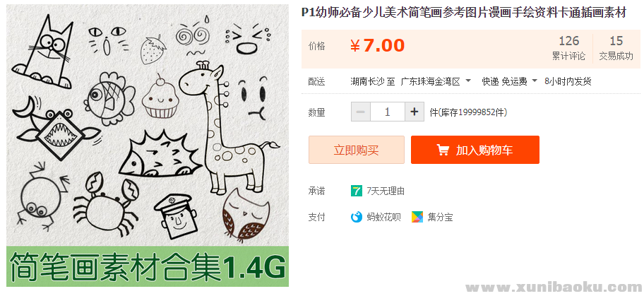Open the express shipping options dropdown
644x296 pixels.
535,81
